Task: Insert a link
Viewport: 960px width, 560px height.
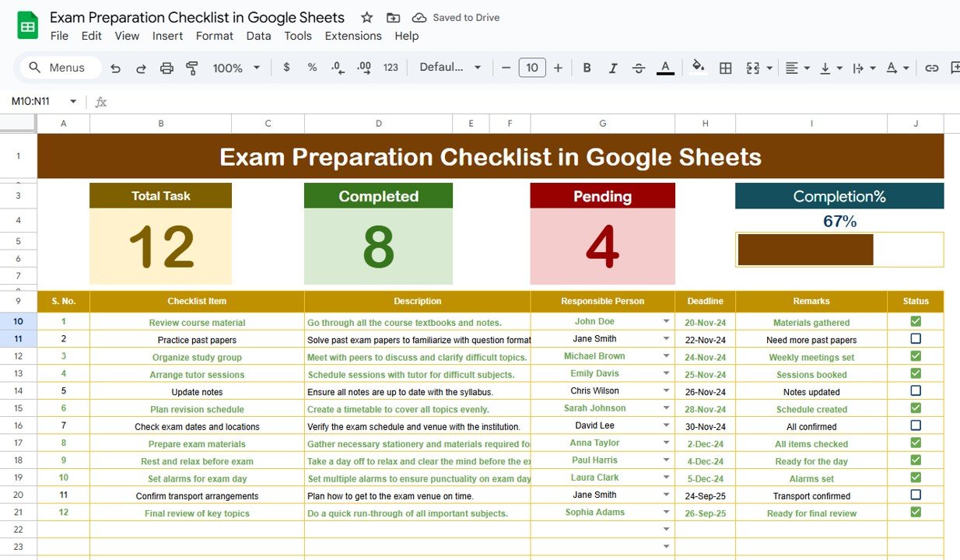Action: click(931, 68)
